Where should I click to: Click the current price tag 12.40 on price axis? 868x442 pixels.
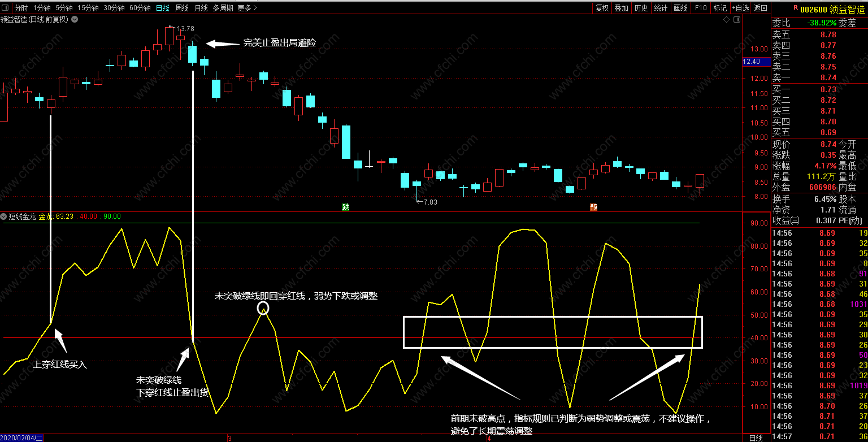click(755, 62)
